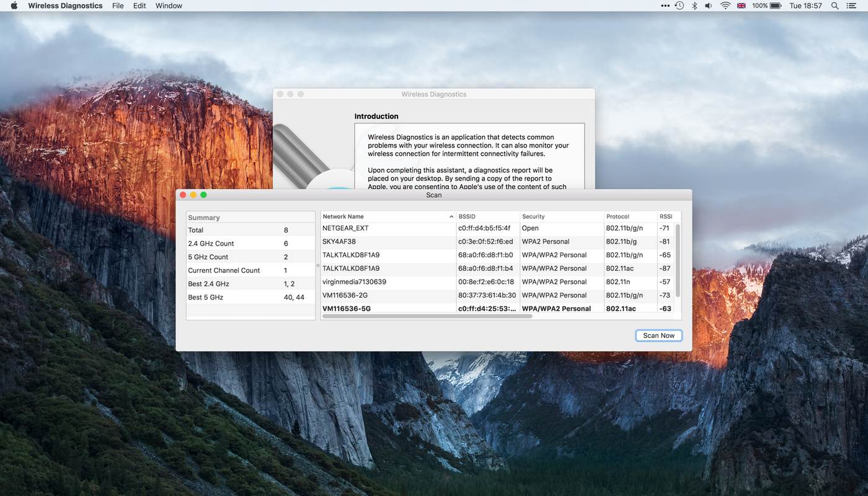Open the volume control in menu bar

pyautogui.click(x=709, y=6)
